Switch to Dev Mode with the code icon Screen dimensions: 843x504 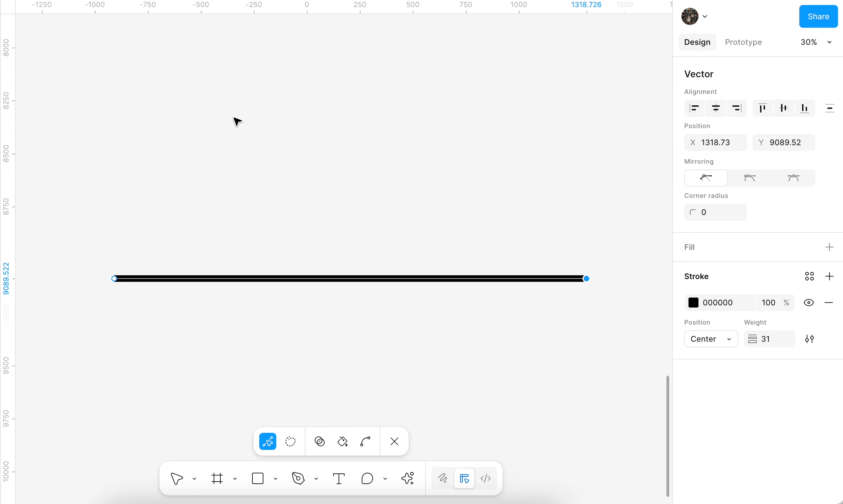tap(486, 478)
